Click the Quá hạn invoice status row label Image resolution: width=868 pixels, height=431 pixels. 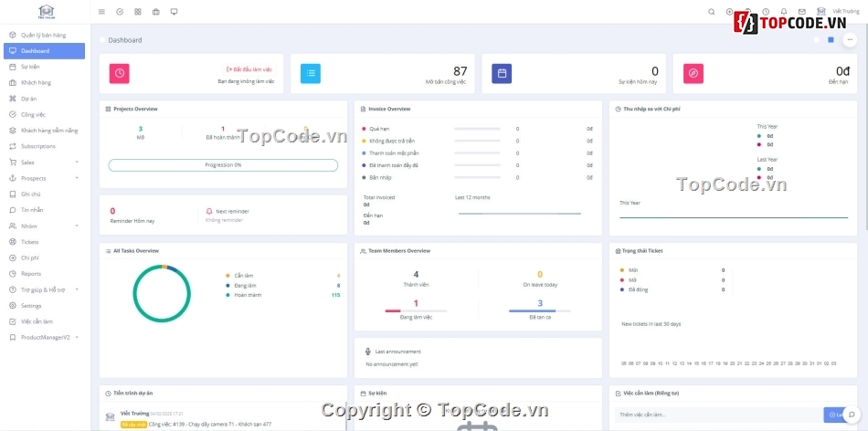(x=379, y=129)
